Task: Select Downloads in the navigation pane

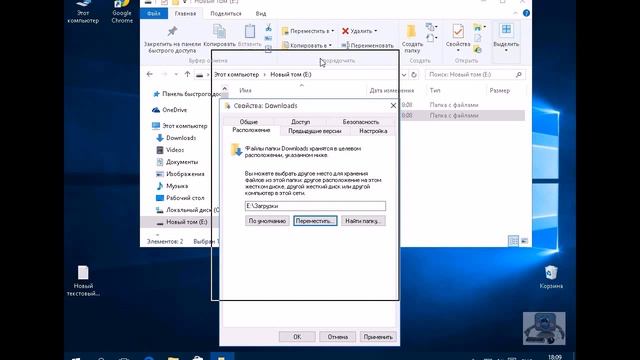Action: point(181,138)
